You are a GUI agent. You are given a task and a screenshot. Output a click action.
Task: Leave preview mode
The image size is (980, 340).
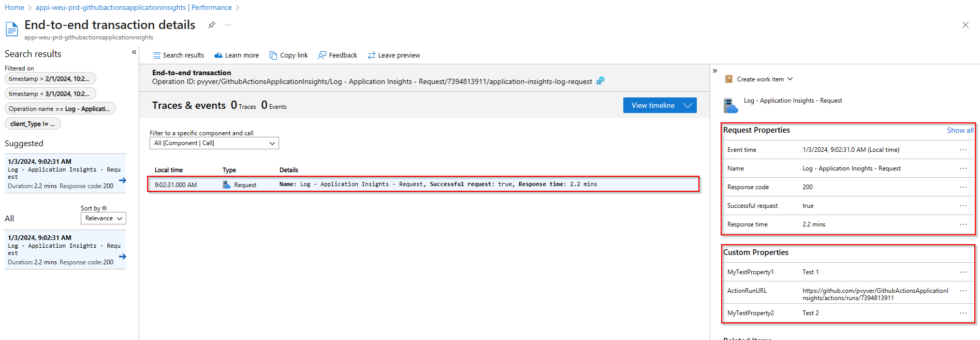(x=394, y=55)
